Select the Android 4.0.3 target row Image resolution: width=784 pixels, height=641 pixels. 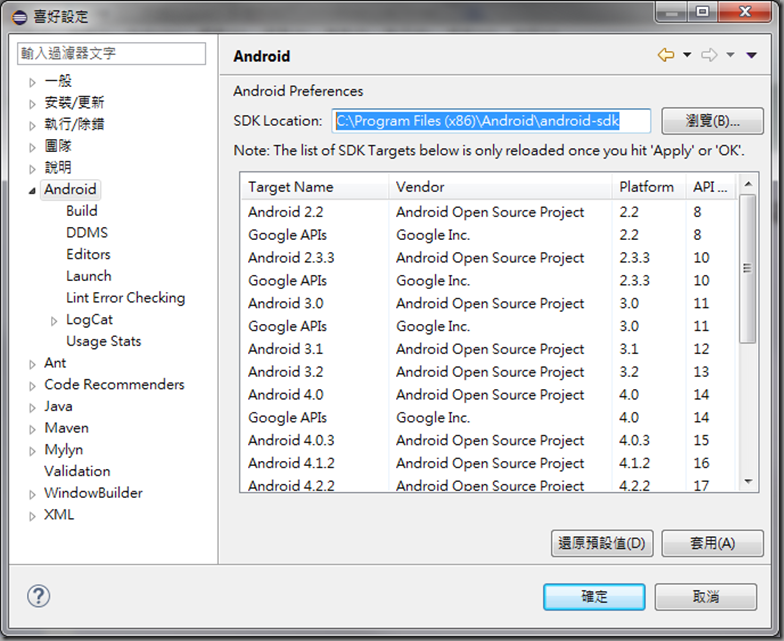coord(489,440)
